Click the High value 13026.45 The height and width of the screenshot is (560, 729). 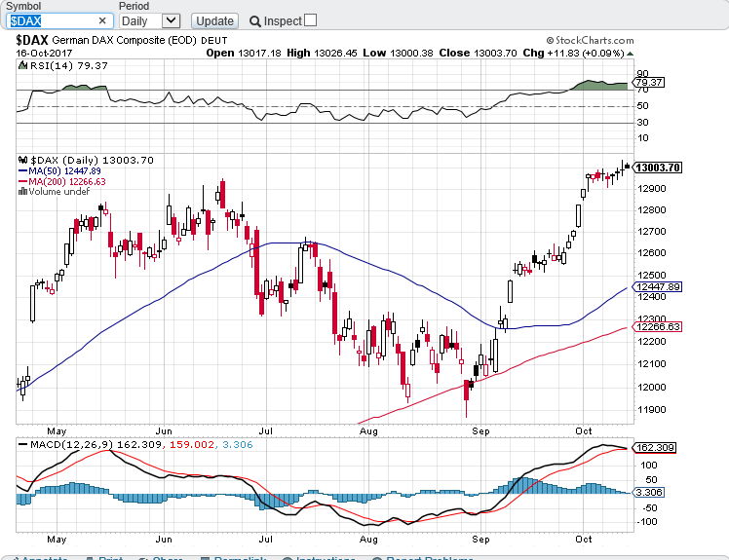pos(335,53)
